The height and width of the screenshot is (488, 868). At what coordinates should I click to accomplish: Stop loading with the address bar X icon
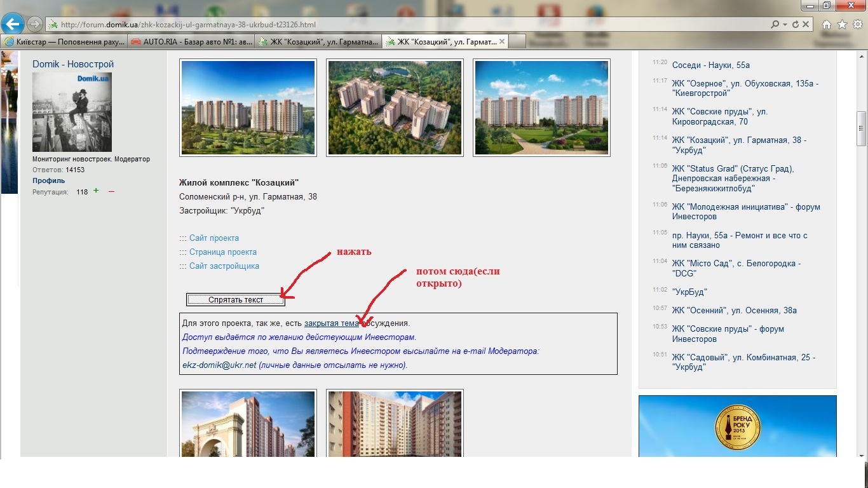pos(806,25)
